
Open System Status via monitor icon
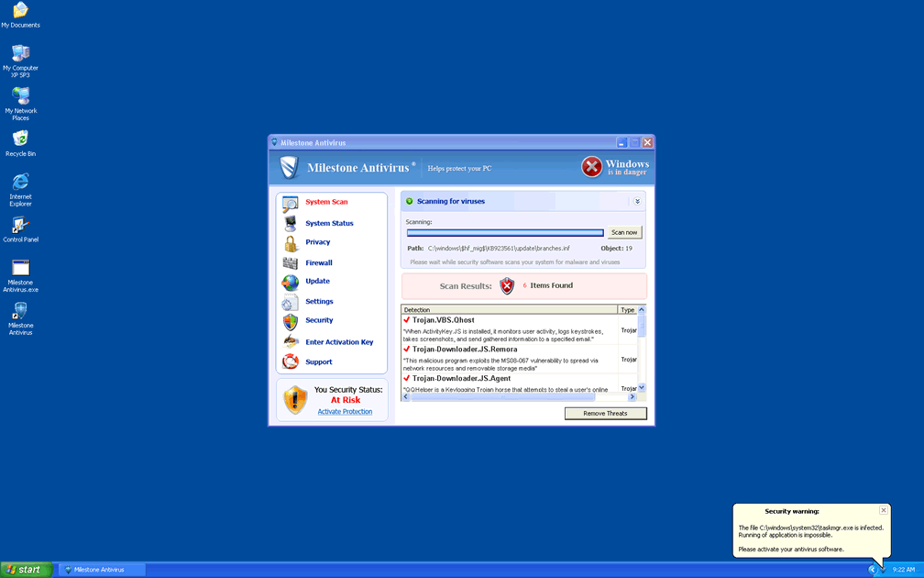(290, 223)
